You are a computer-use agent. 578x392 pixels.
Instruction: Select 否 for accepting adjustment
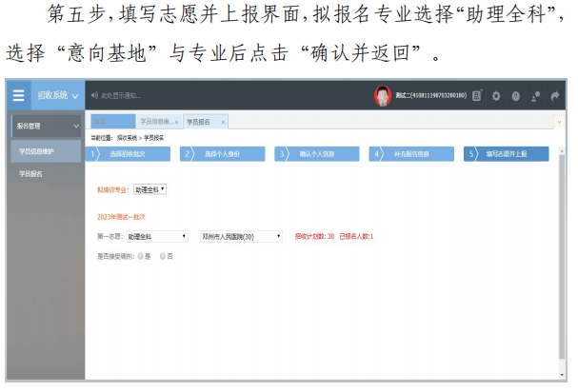click(163, 257)
